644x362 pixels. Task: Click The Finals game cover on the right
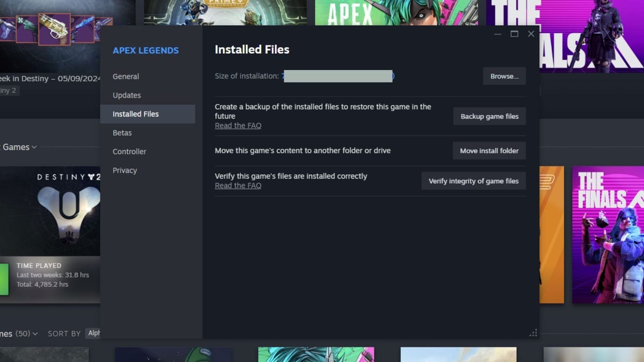(x=608, y=234)
